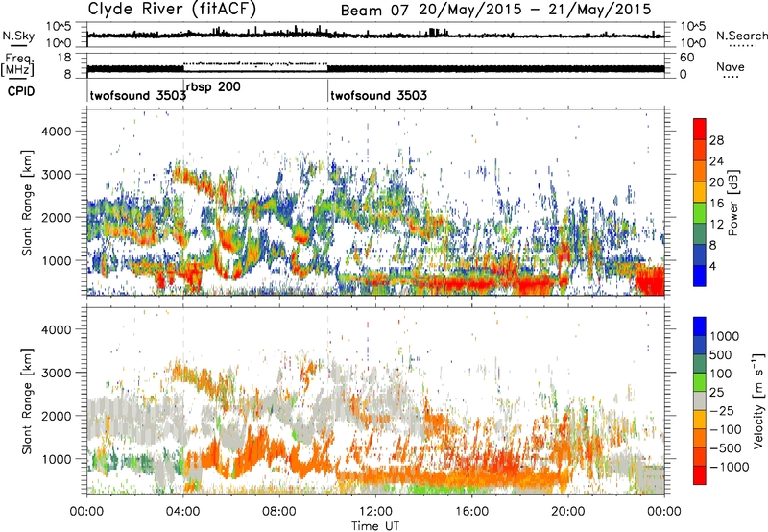Click the 3000 km tick on velocity panel axis
This screenshot has width=768, height=532.
[56, 373]
